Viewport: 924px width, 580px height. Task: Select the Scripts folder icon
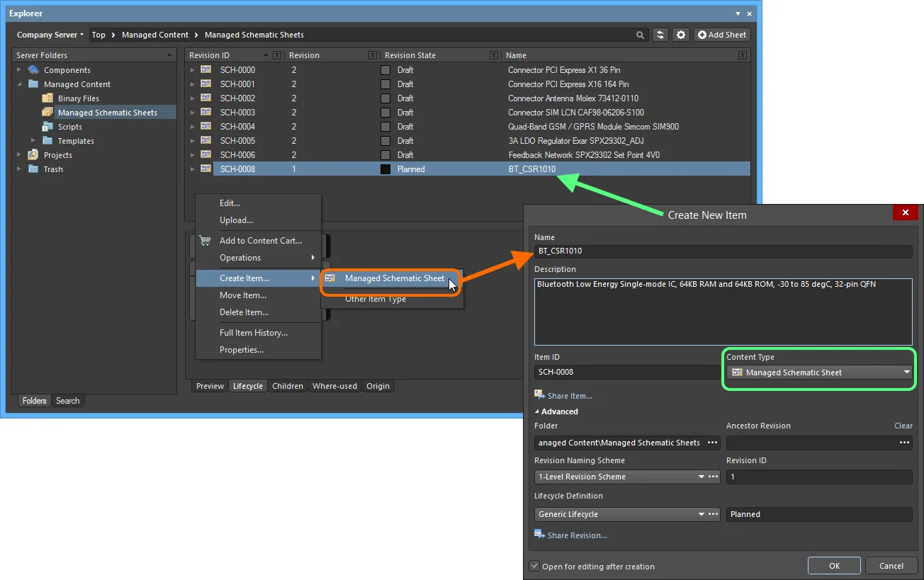click(47, 127)
